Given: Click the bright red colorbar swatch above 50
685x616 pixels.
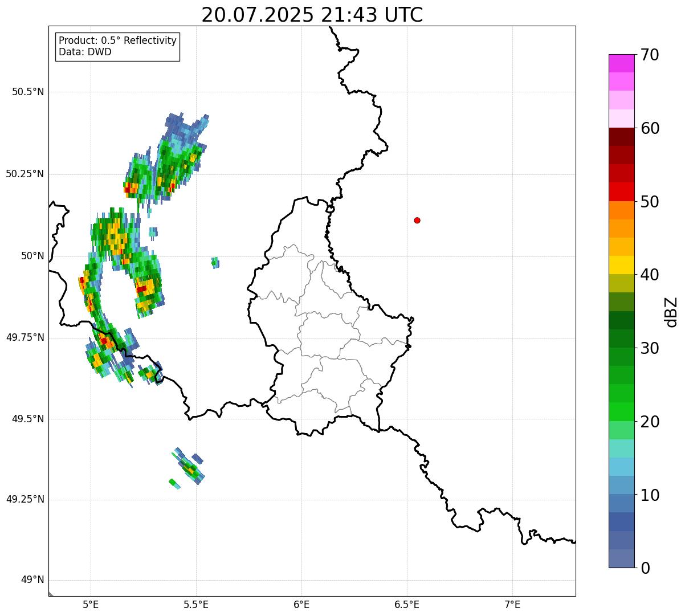Looking at the screenshot, I should pos(621,192).
